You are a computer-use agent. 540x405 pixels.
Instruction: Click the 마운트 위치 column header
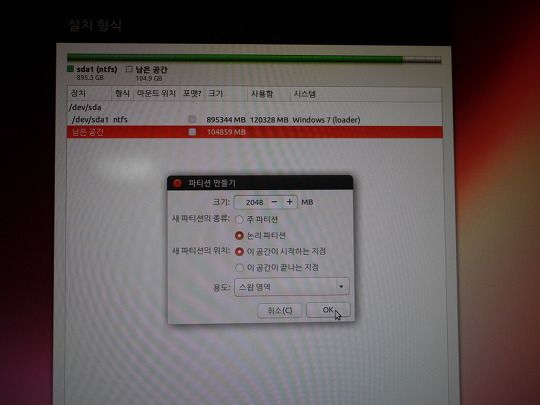pos(156,93)
